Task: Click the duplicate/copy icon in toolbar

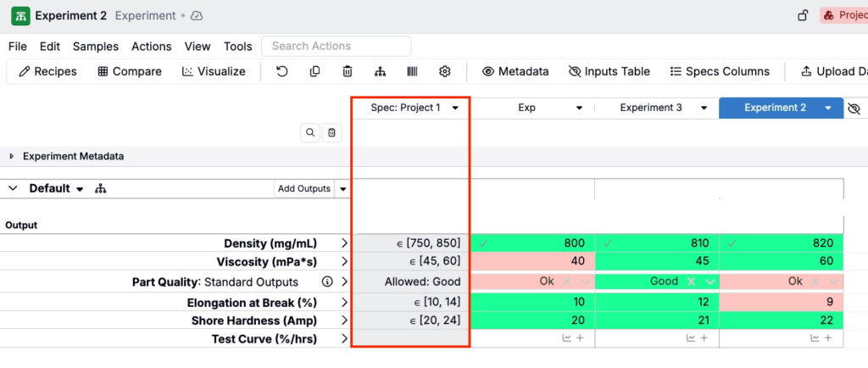Action: click(x=314, y=72)
